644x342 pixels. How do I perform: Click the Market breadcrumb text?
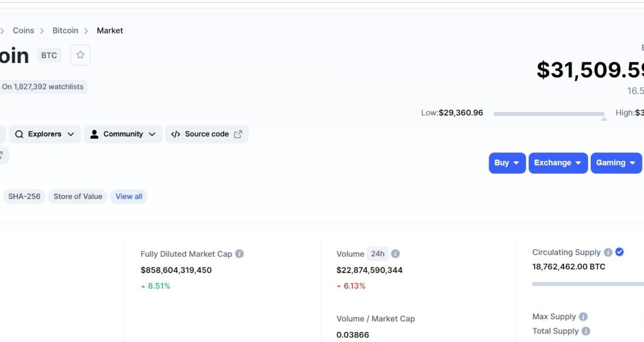tap(110, 30)
